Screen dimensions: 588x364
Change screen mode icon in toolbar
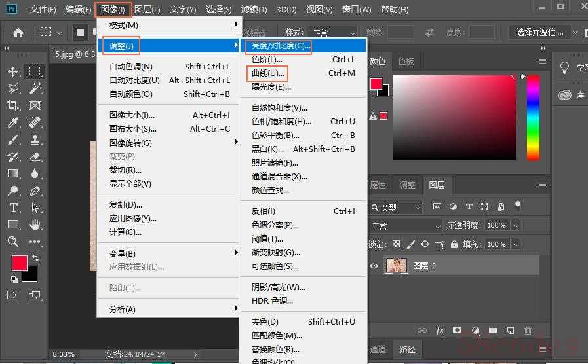pos(35,295)
